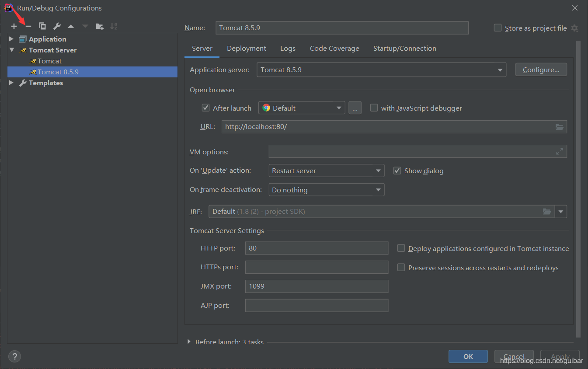The width and height of the screenshot is (588, 369).
Task: Select the Application group row
Action: [x=93, y=39]
